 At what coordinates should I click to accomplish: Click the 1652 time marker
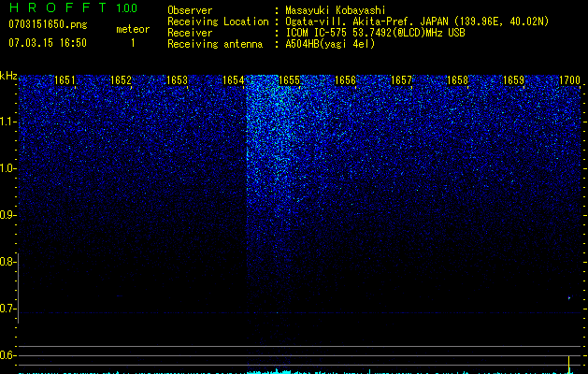(x=122, y=80)
